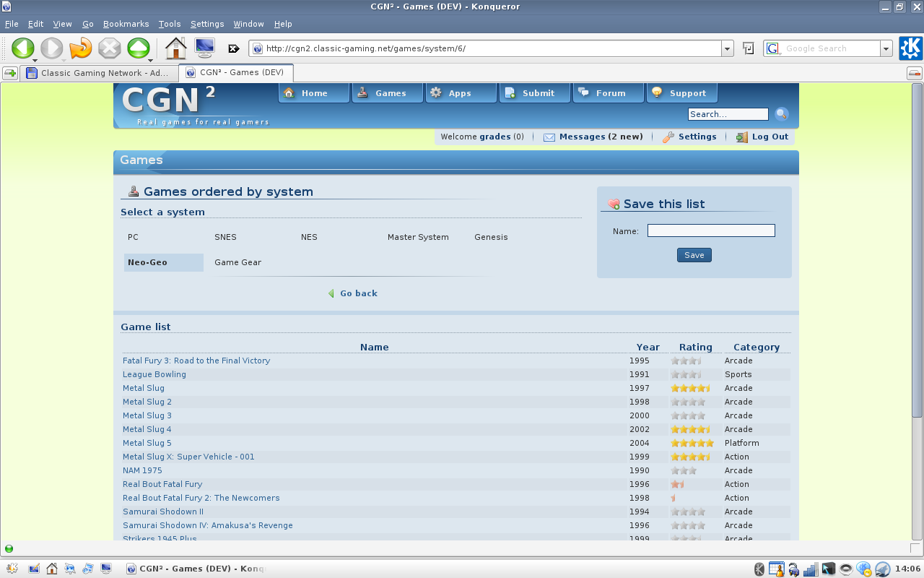Click in the Google Search field
The width and height of the screenshot is (924, 578).
[829, 48]
